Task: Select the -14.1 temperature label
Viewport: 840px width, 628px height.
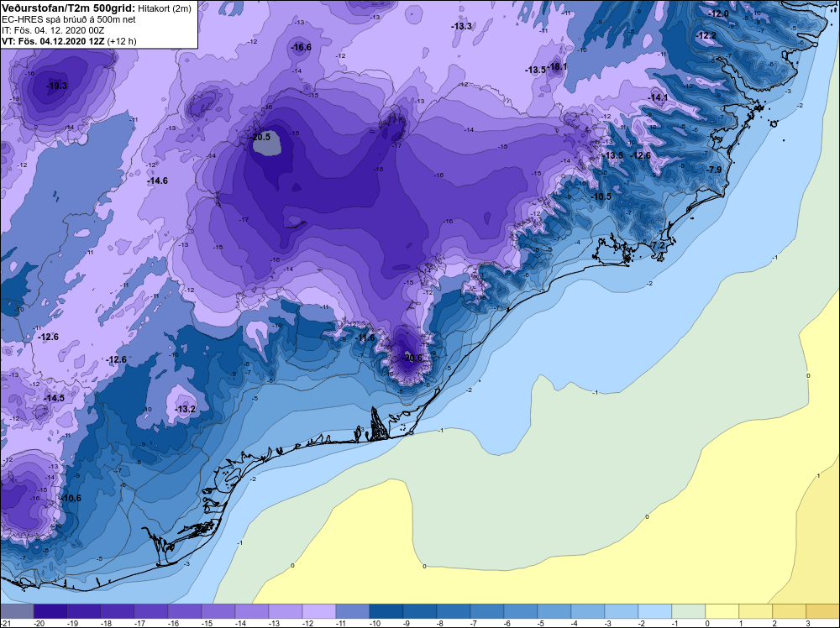Action: pyautogui.click(x=658, y=97)
